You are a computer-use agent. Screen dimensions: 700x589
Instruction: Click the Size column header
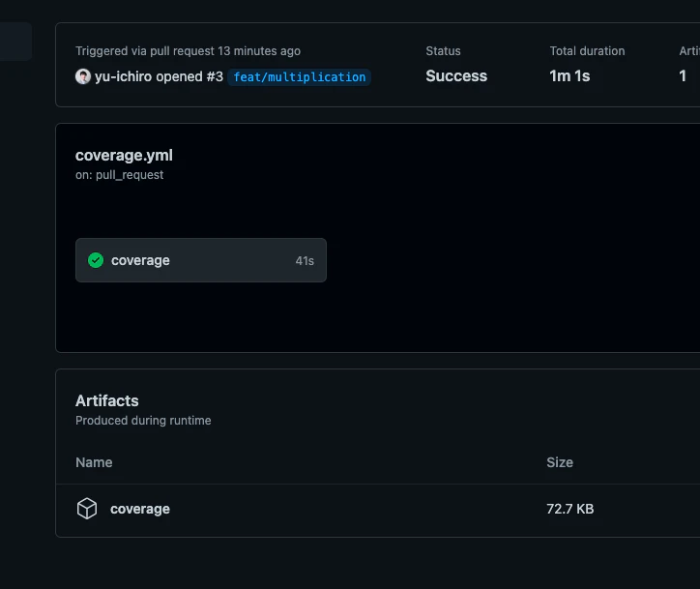pyautogui.click(x=560, y=462)
